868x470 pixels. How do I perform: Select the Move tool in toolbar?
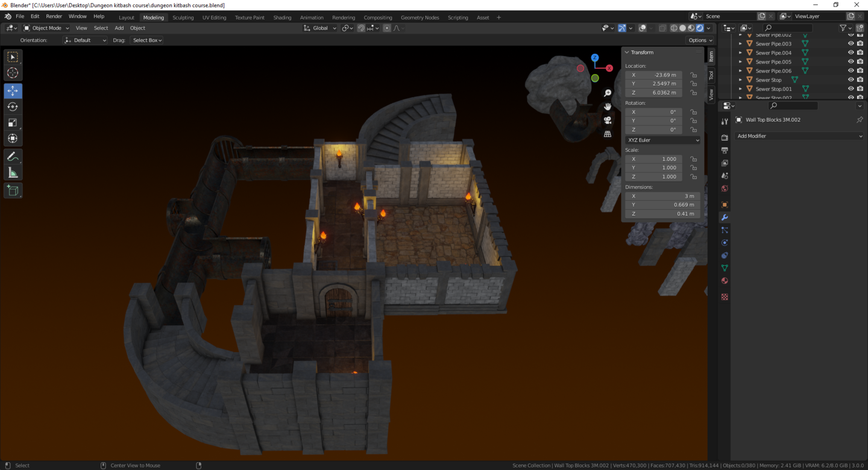pyautogui.click(x=13, y=91)
